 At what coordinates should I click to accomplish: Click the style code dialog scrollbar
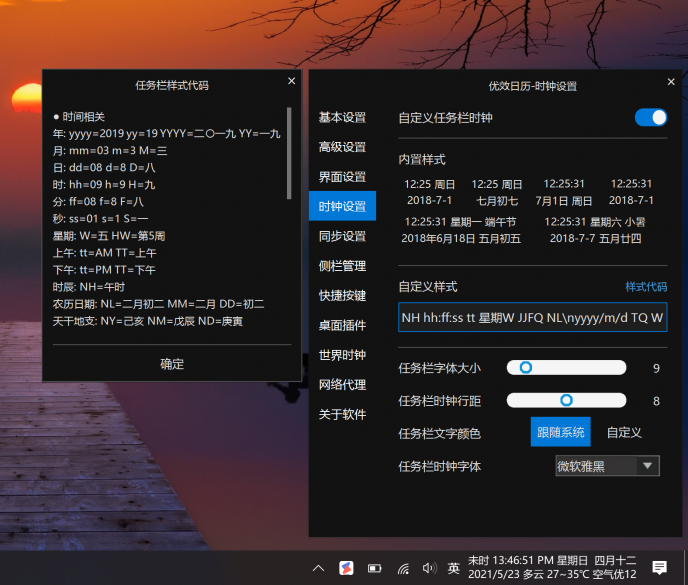pyautogui.click(x=289, y=153)
